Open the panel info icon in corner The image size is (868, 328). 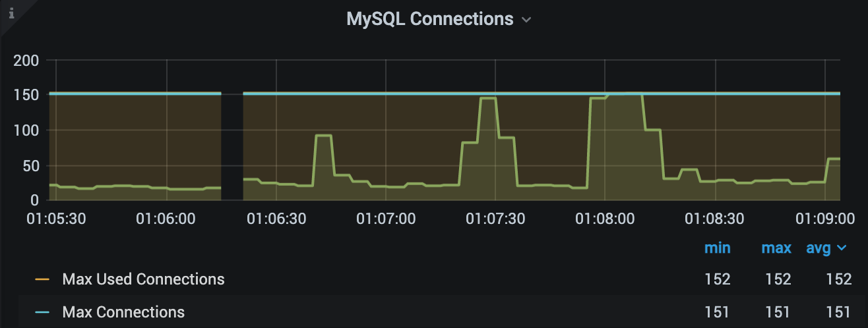pos(11,12)
